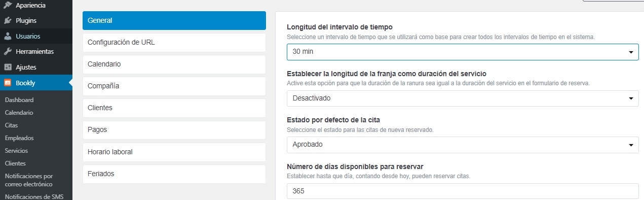The height and width of the screenshot is (200, 644).
Task: Open Notificaciones de SMS
Action: [34, 196]
